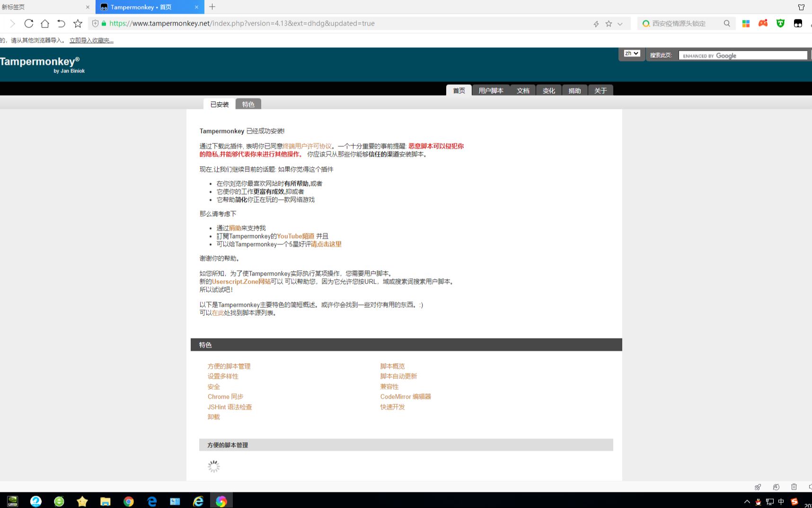Expand the address bar chevron dropdown
812x508 pixels.
[x=619, y=23]
